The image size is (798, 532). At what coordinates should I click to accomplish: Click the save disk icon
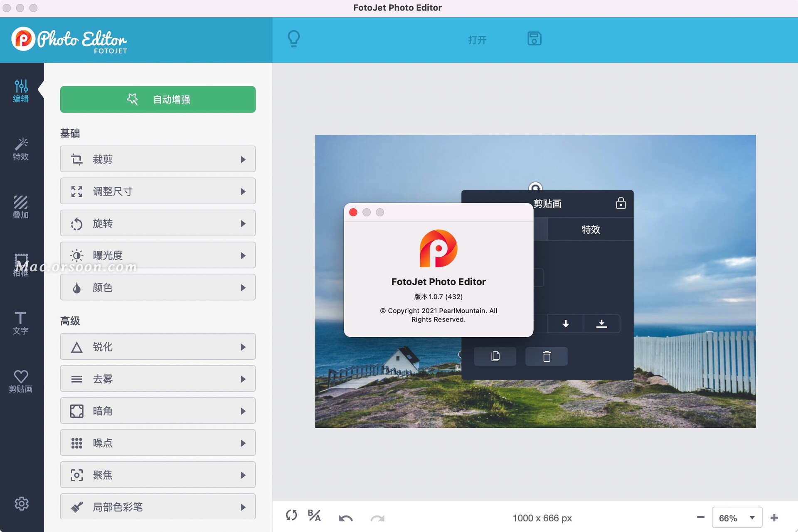click(534, 39)
